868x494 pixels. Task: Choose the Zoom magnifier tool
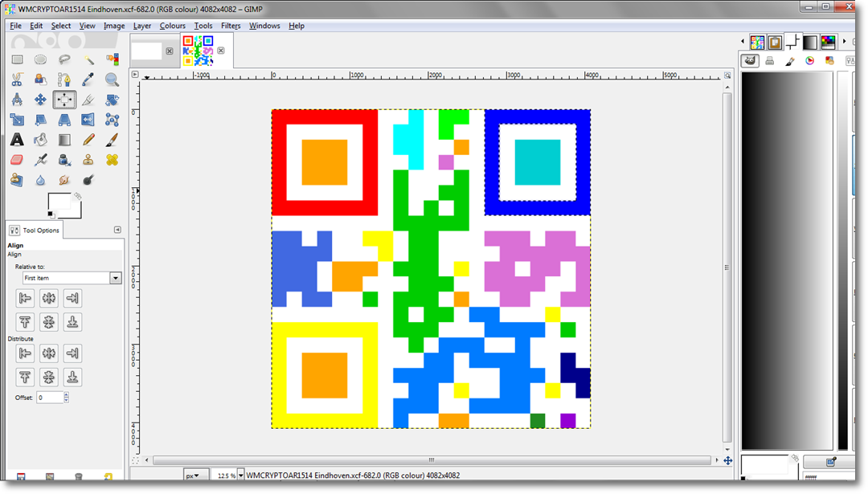click(112, 80)
